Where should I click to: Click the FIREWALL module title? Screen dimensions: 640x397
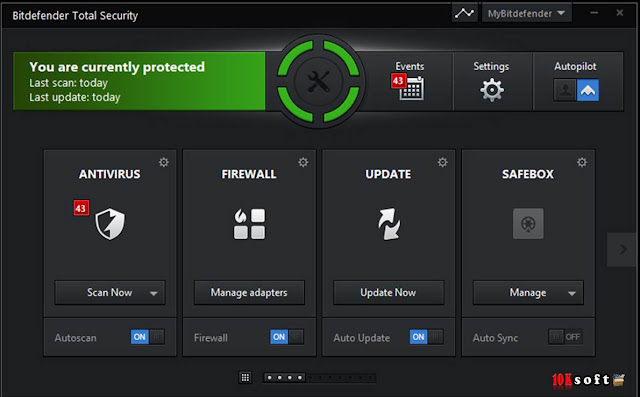249,174
